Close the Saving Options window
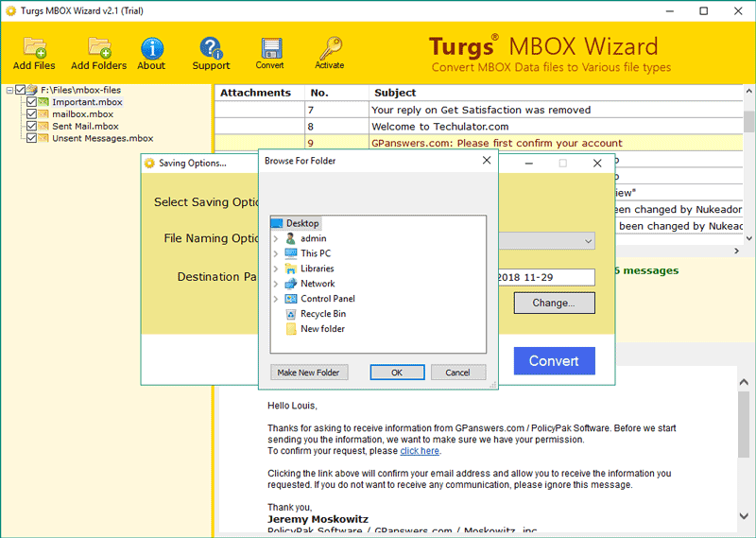This screenshot has width=756, height=538. pos(597,163)
